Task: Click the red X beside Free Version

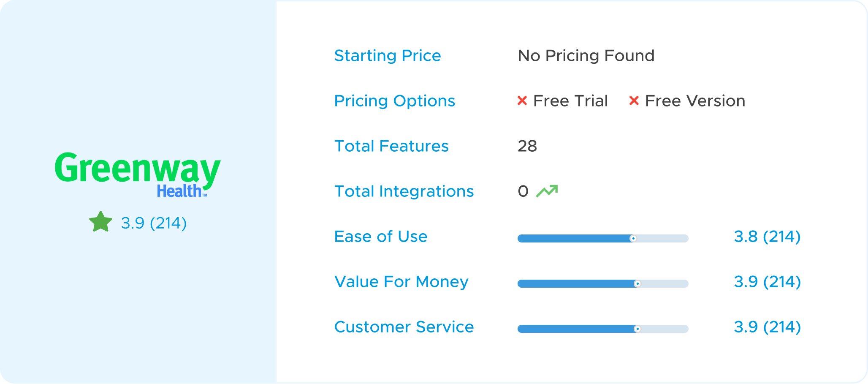Action: 634,101
